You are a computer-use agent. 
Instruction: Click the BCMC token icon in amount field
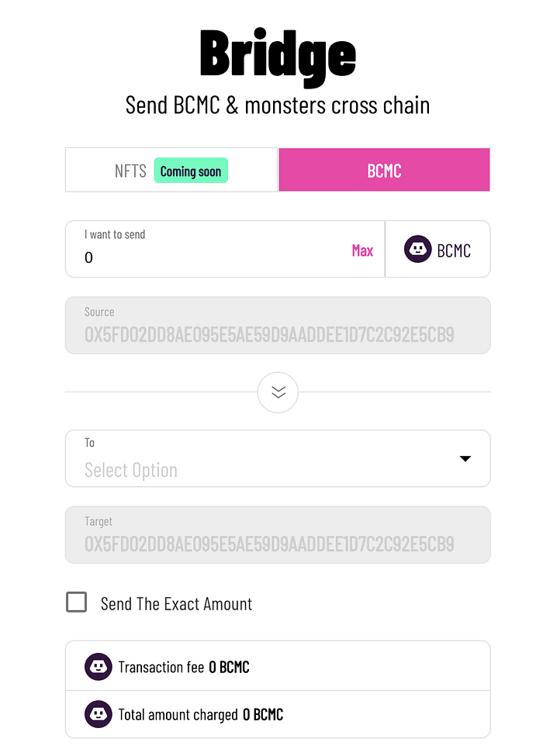[x=417, y=250]
